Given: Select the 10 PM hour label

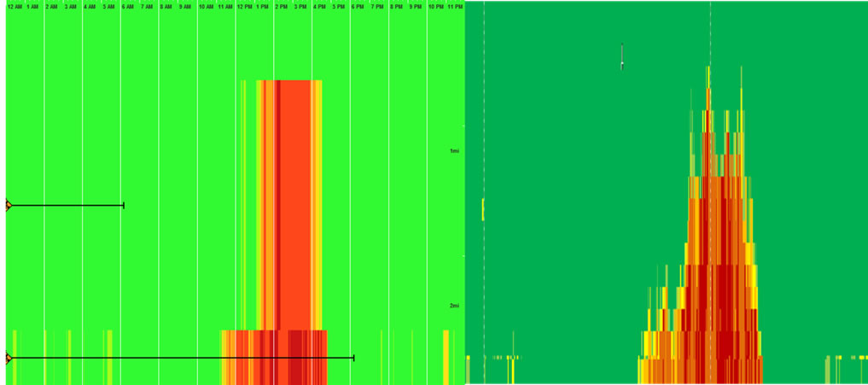Looking at the screenshot, I should point(435,7).
